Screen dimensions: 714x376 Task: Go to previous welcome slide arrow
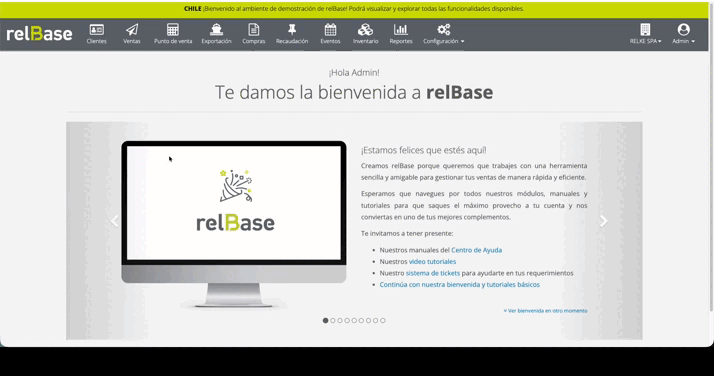[114, 221]
